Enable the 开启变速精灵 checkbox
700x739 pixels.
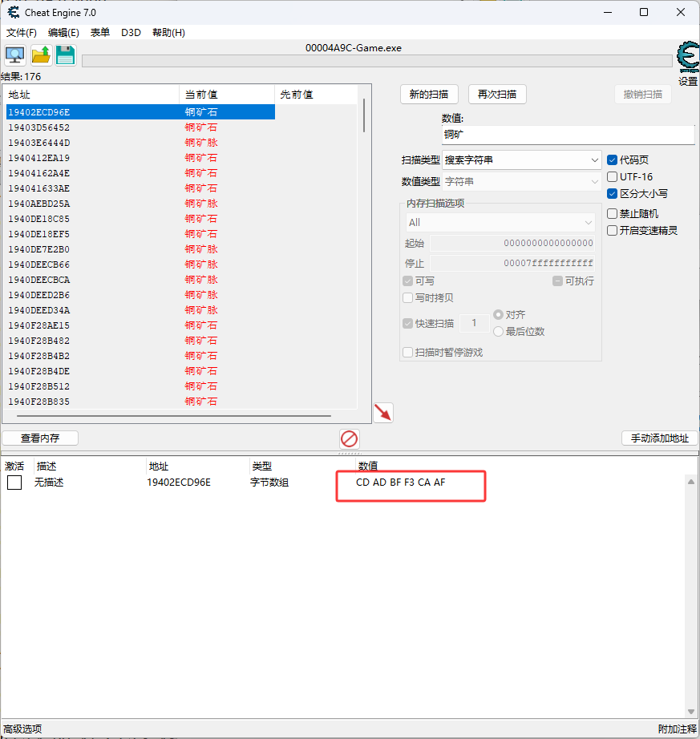[x=613, y=231]
